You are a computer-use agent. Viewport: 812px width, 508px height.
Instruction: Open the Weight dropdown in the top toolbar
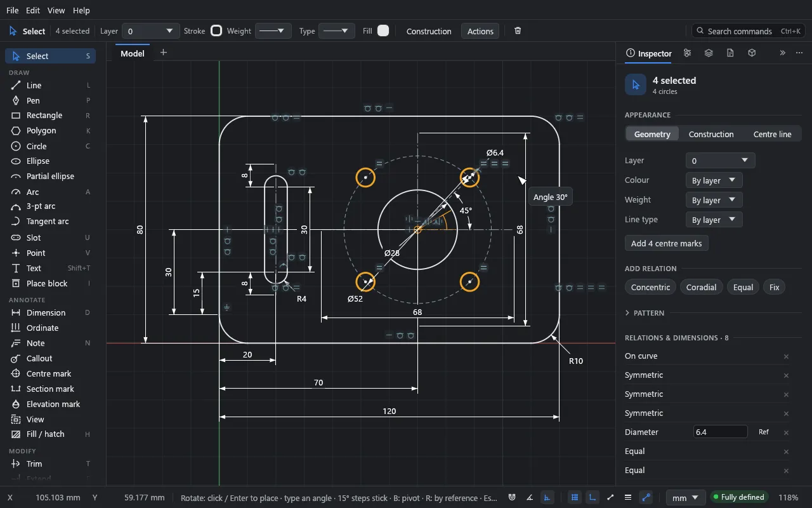273,31
